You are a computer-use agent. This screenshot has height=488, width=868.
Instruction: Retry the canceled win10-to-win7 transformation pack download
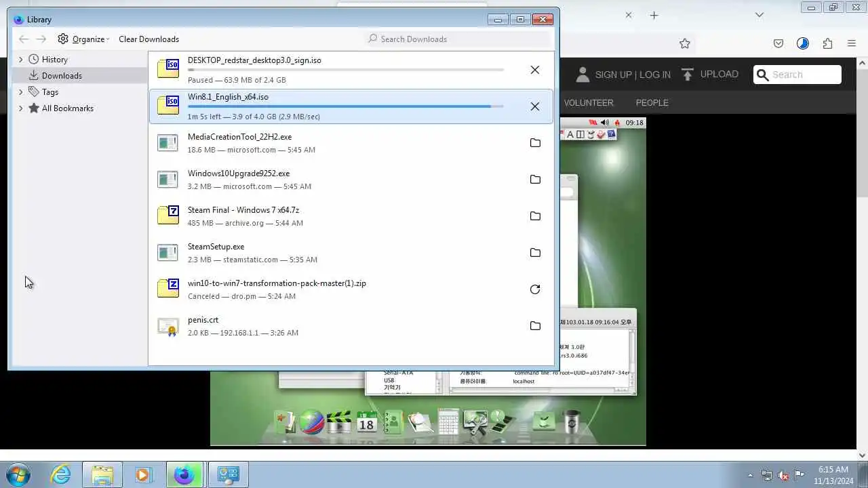click(x=535, y=289)
